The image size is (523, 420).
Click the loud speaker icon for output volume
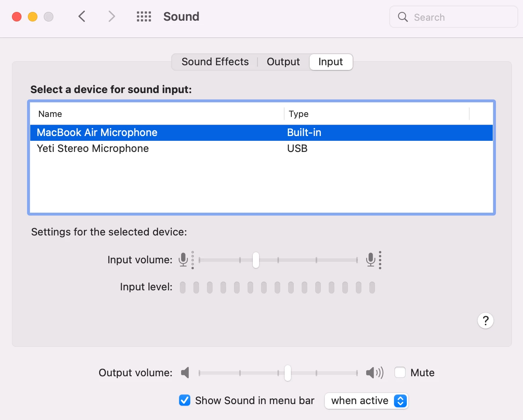click(x=375, y=373)
